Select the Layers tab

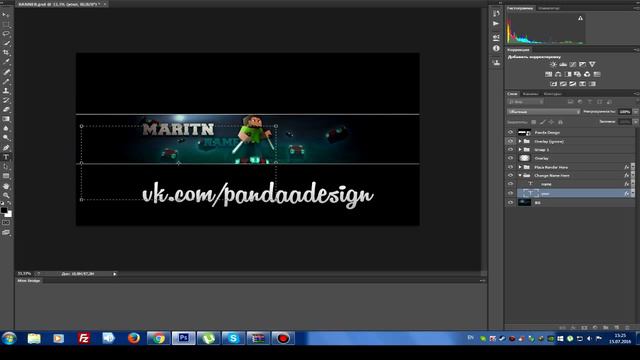point(513,94)
